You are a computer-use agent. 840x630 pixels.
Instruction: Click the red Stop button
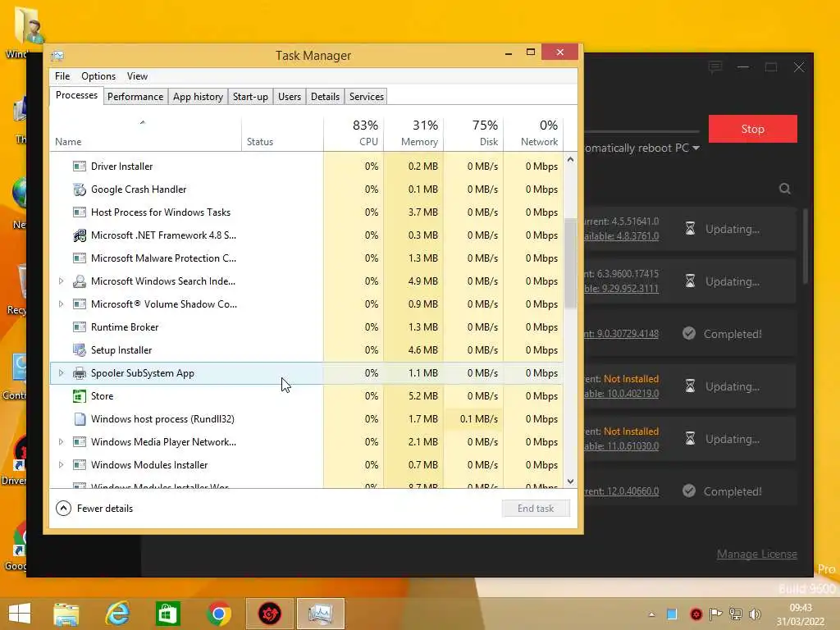[x=753, y=129]
